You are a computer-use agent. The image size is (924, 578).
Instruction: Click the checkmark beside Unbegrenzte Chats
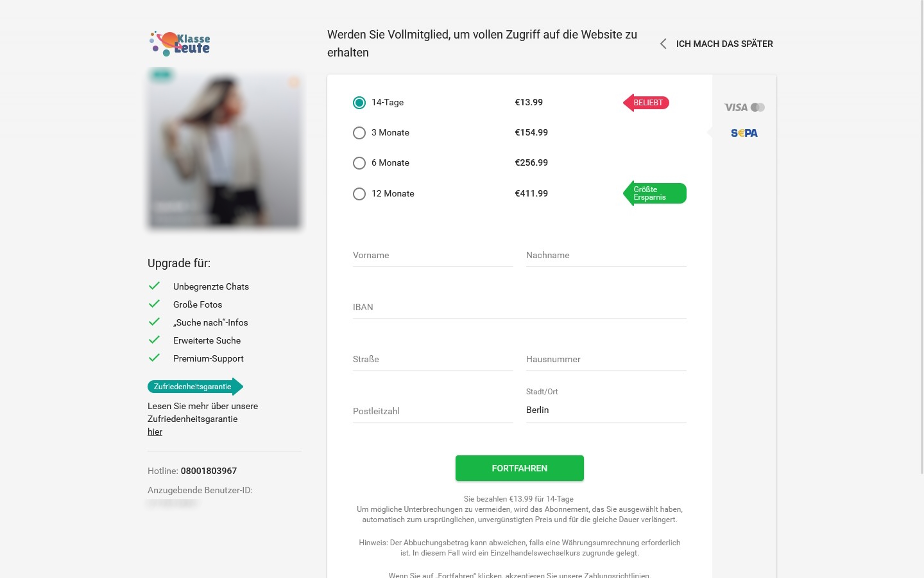click(154, 286)
